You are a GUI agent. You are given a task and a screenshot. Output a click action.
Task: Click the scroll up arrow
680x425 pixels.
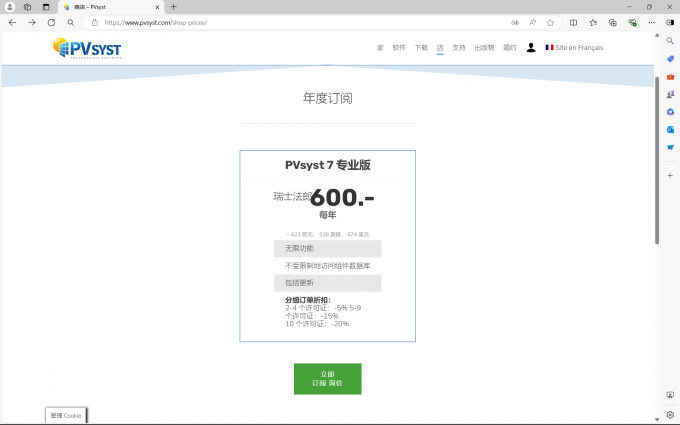point(657,35)
